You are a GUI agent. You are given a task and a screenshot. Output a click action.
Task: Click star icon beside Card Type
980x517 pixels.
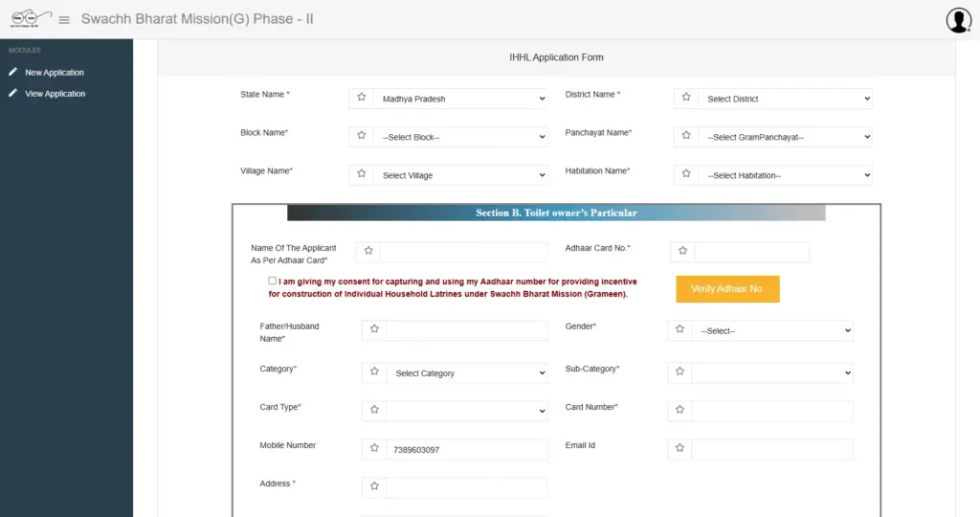[374, 410]
